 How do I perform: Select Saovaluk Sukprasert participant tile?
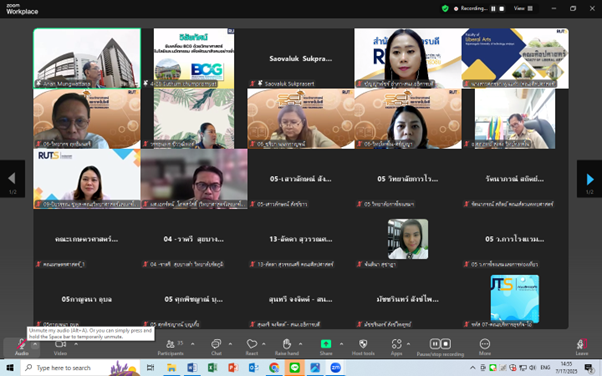click(301, 58)
